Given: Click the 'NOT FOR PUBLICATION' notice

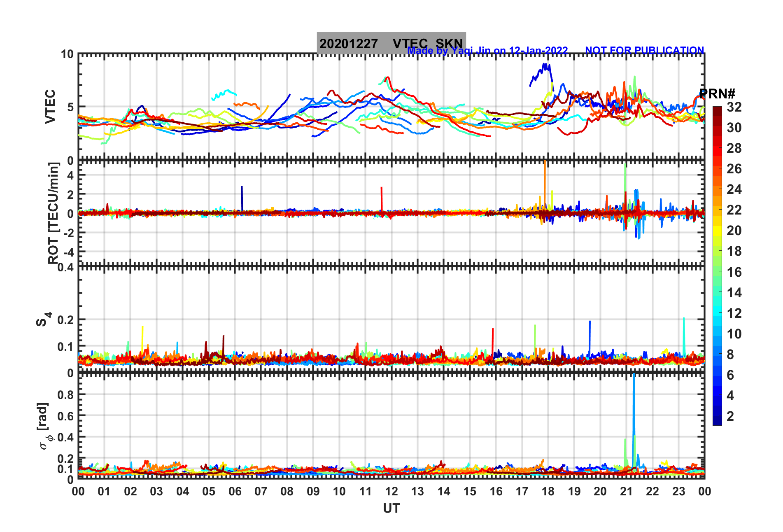Looking at the screenshot, I should pyautogui.click(x=644, y=50).
